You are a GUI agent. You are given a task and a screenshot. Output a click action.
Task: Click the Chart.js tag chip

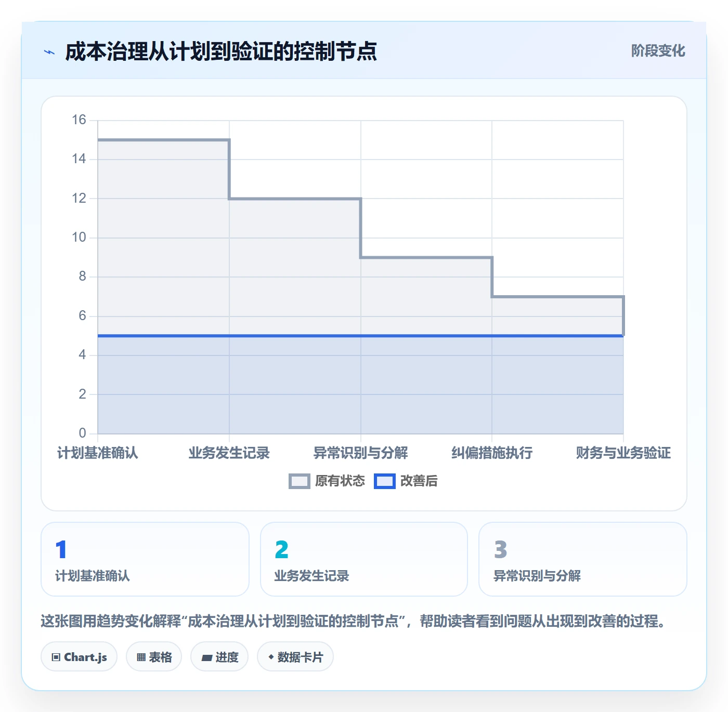[79, 657]
